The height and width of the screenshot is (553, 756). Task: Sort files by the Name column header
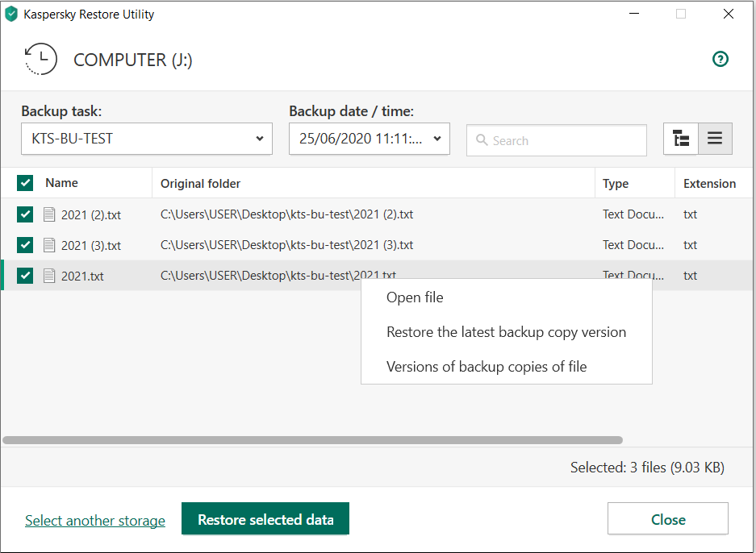coord(61,183)
